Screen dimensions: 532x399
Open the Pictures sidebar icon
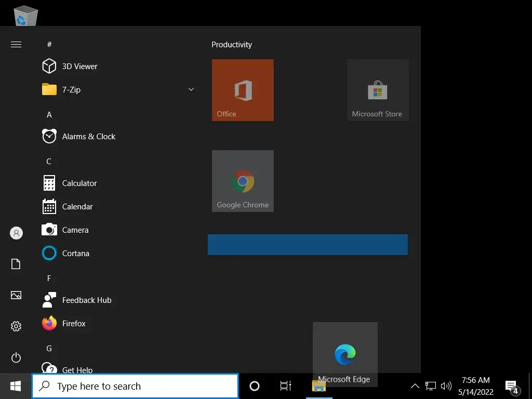click(16, 295)
